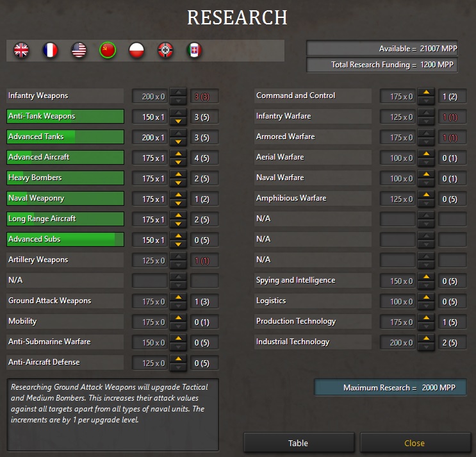Select the Anti-Aircraft Defense research row
The image size is (476, 457).
65,362
